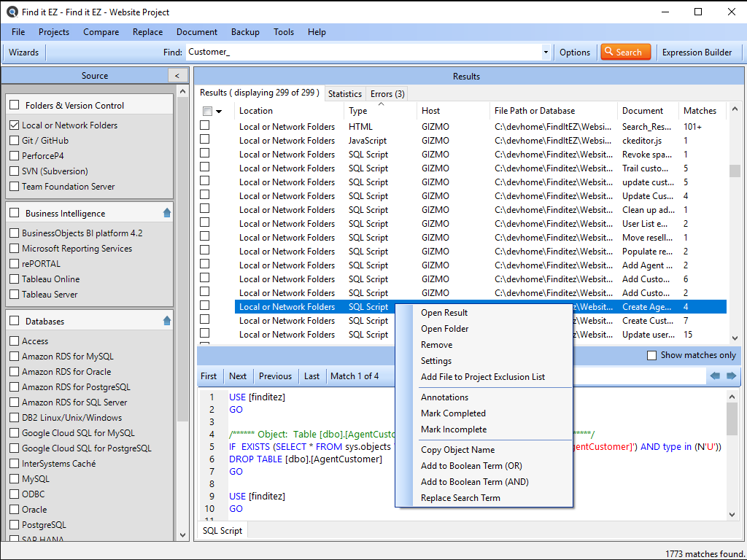The image size is (747, 560).
Task: Uncheck Local or Network Folders source
Action: [x=15, y=125]
